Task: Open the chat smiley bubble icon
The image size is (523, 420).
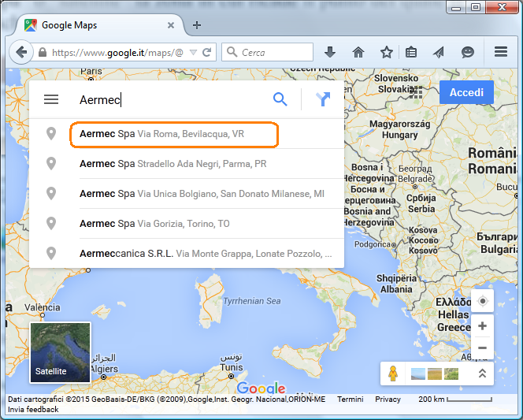Action: [x=468, y=52]
